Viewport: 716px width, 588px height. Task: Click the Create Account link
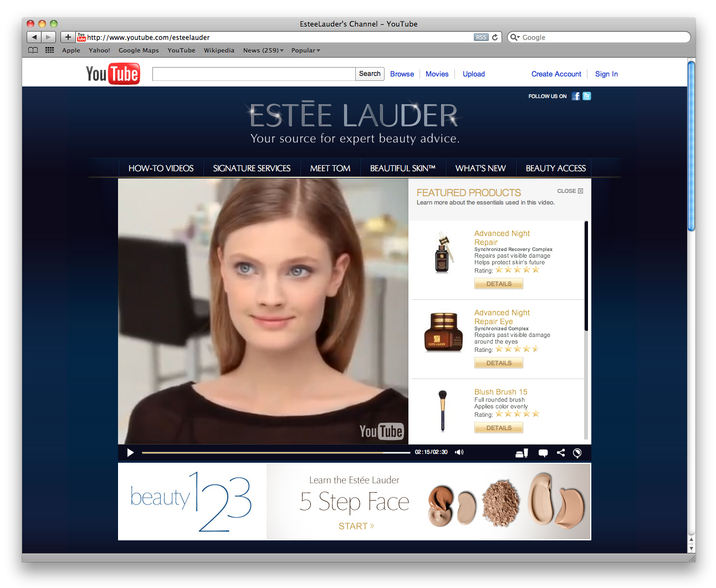[x=556, y=74]
